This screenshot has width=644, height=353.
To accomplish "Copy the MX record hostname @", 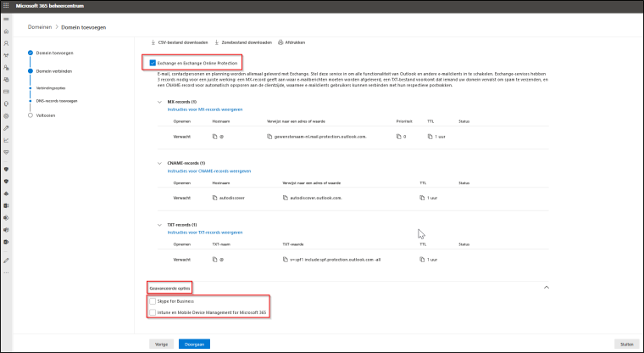I will tap(214, 137).
